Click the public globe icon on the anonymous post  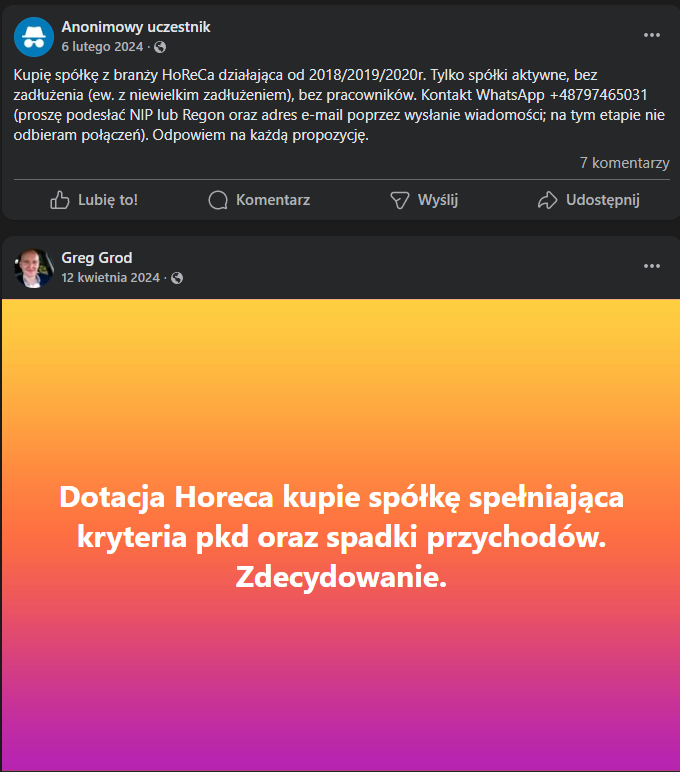(160, 47)
